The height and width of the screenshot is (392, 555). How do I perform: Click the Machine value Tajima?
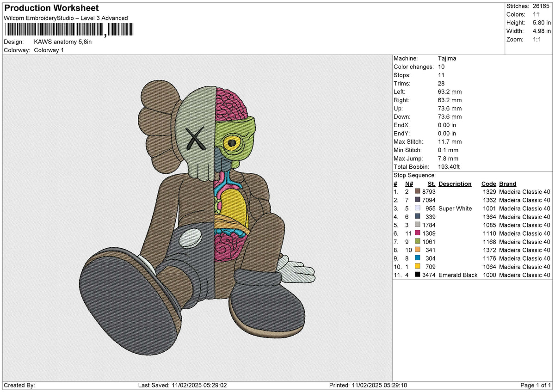point(447,58)
